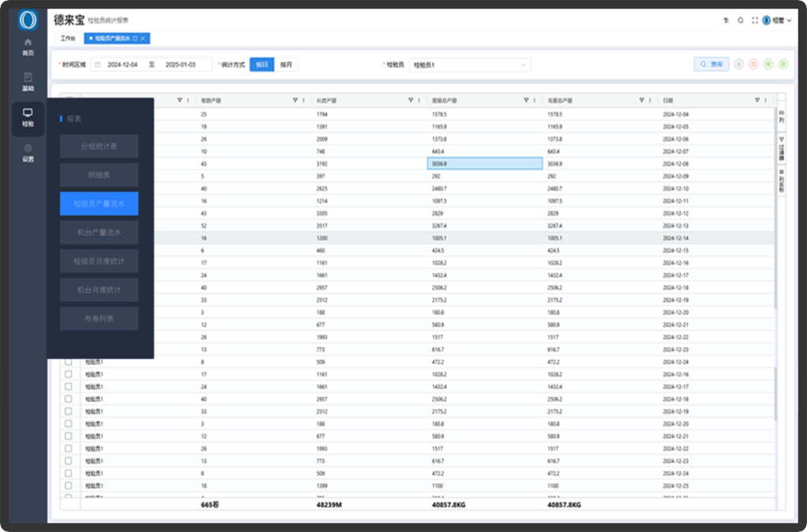Open the 基础 section in the sidebar

click(28, 82)
